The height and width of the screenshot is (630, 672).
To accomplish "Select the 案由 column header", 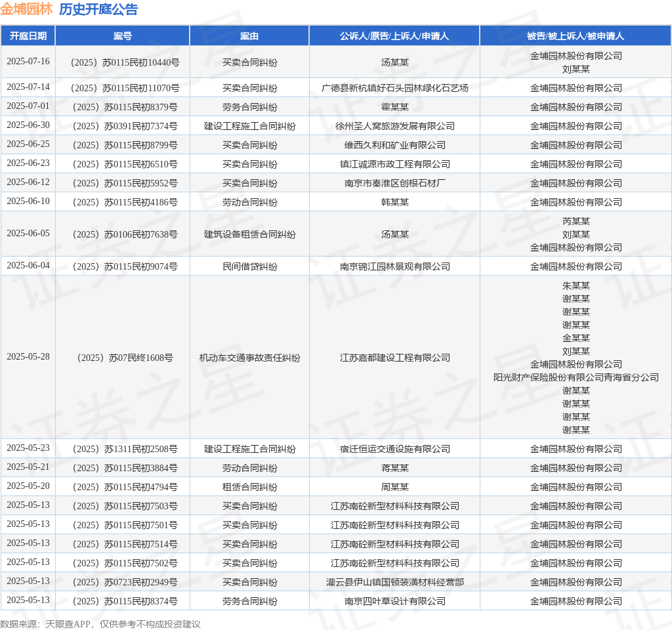I will [x=249, y=36].
